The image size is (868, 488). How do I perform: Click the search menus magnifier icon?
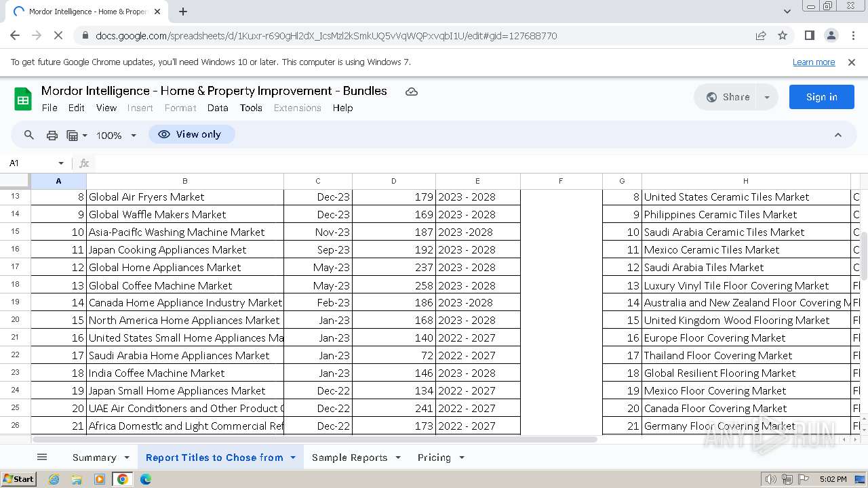coord(29,135)
